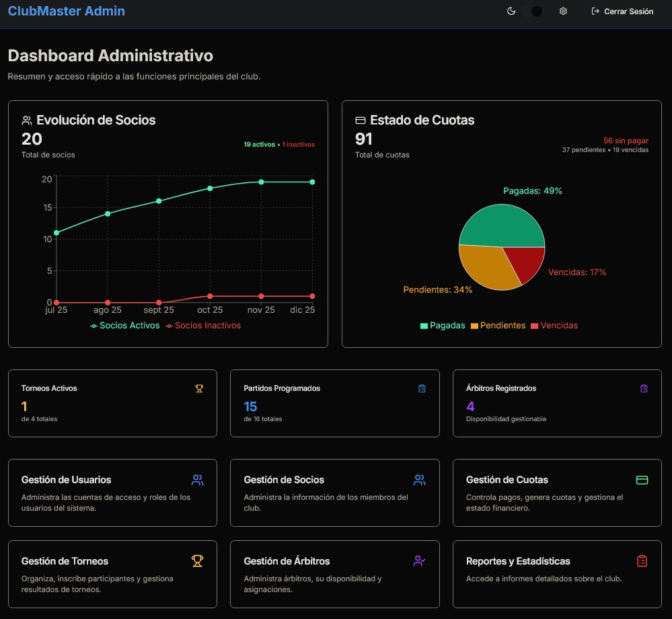Viewport: 672px width, 619px height.
Task: Click the red clipboard icon in Reportes y Estadísticas
Action: click(x=642, y=560)
